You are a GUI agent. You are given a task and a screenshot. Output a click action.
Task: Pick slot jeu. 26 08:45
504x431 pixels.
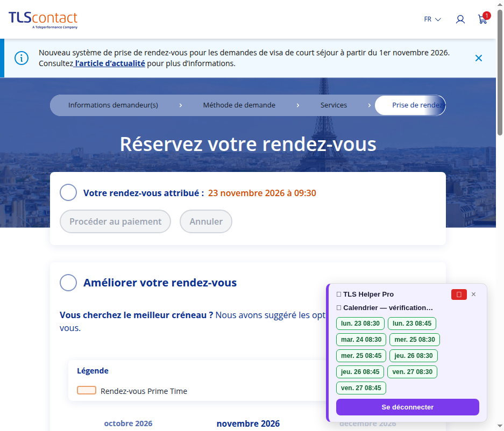click(x=360, y=371)
